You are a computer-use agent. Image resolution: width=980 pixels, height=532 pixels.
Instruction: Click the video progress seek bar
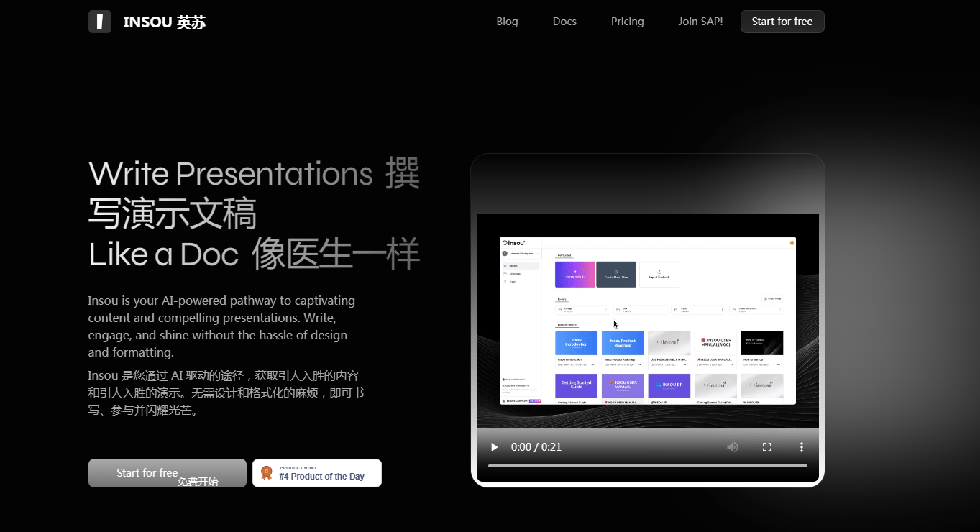pyautogui.click(x=648, y=466)
